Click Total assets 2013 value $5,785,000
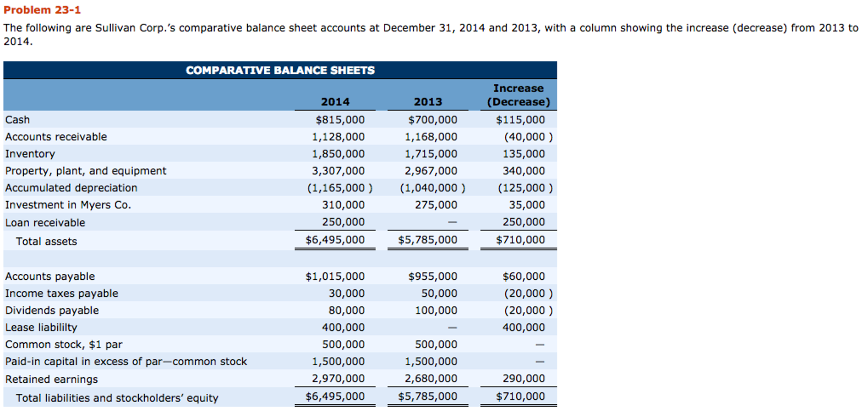 tap(428, 240)
